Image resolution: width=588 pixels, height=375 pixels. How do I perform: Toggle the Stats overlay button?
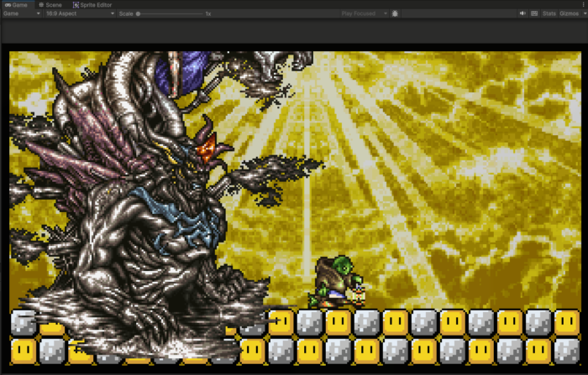coord(549,13)
